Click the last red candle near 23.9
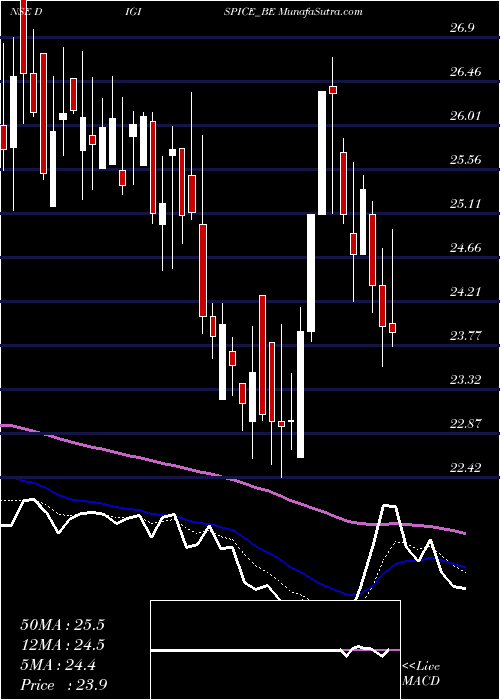Screen dimensions: 500x700 (x=392, y=328)
